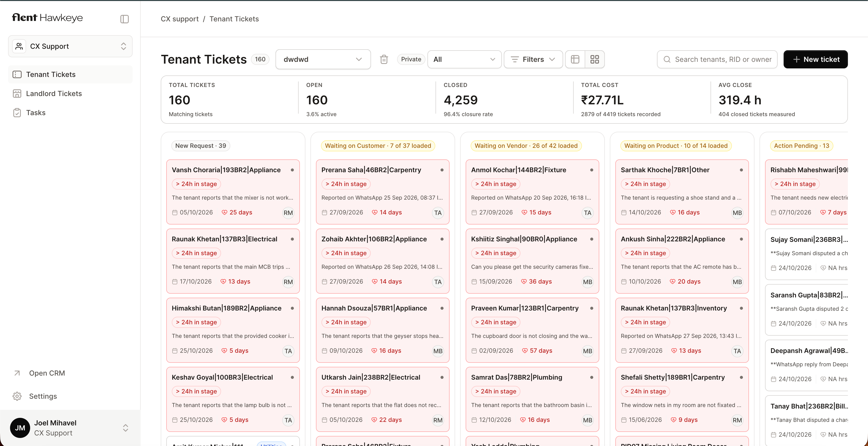
Task: Open Hannah Dsouza Appliance ticket card
Action: tap(383, 330)
